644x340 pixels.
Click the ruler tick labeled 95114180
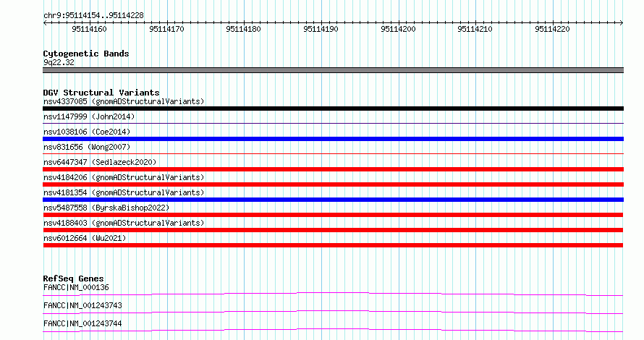tap(244, 29)
